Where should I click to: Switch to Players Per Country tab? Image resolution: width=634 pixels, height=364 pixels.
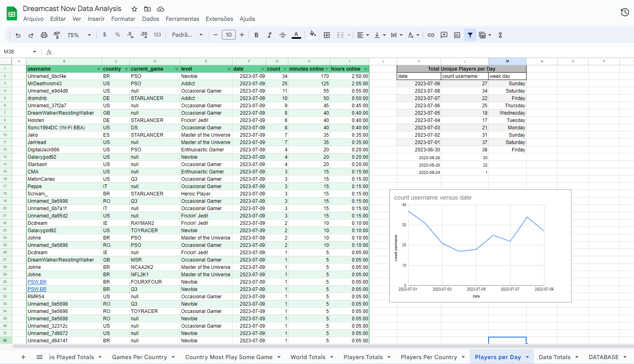click(x=429, y=357)
